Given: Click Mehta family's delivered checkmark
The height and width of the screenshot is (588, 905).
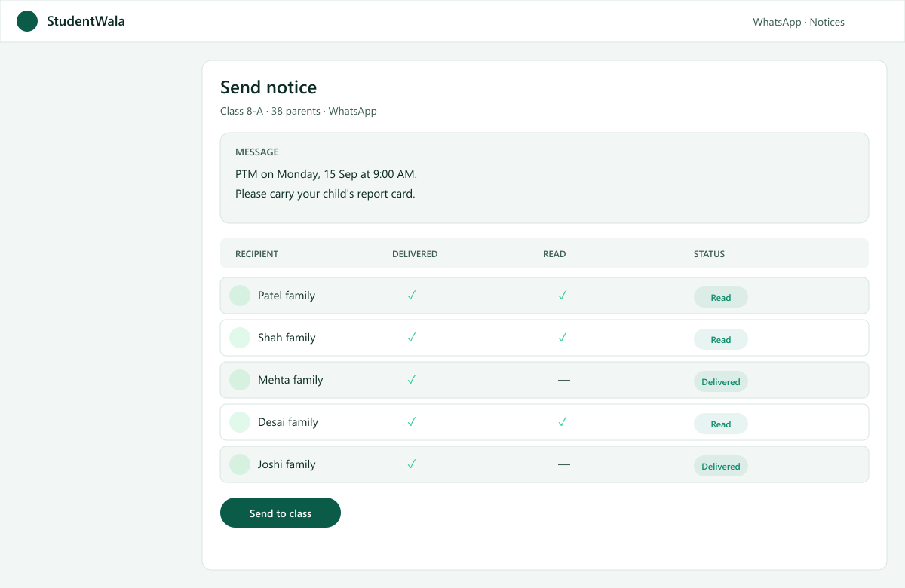Looking at the screenshot, I should pyautogui.click(x=412, y=380).
